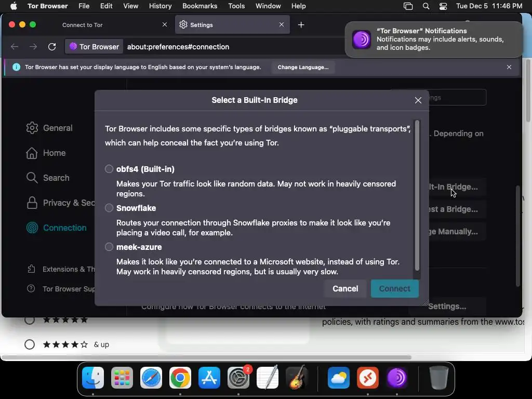Open the Bookmarks menu
This screenshot has width=532, height=399.
tap(200, 6)
